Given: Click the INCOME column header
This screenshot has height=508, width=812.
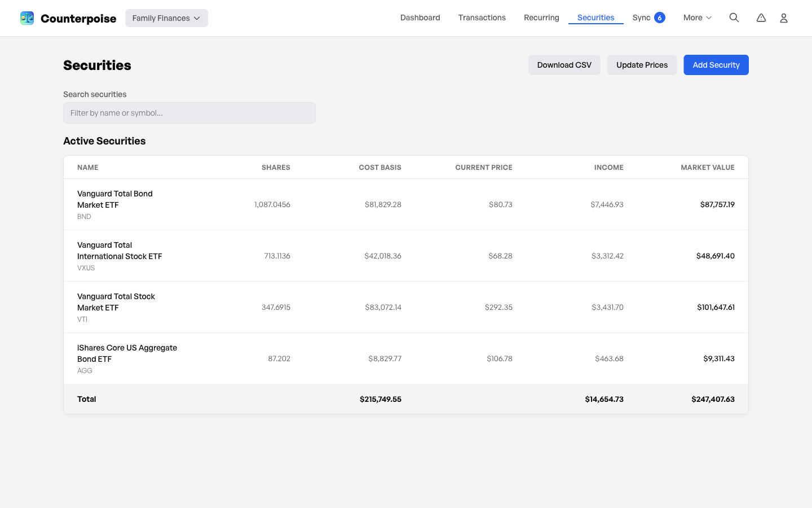Looking at the screenshot, I should tap(609, 168).
